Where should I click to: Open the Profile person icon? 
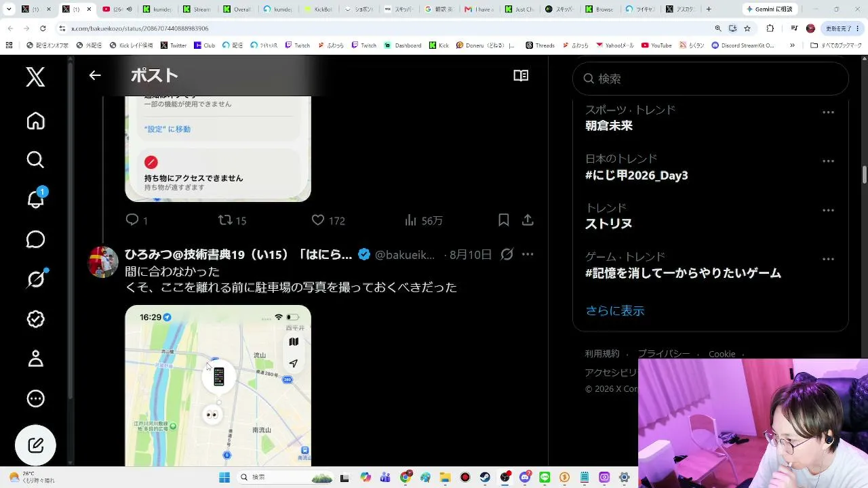tap(35, 359)
